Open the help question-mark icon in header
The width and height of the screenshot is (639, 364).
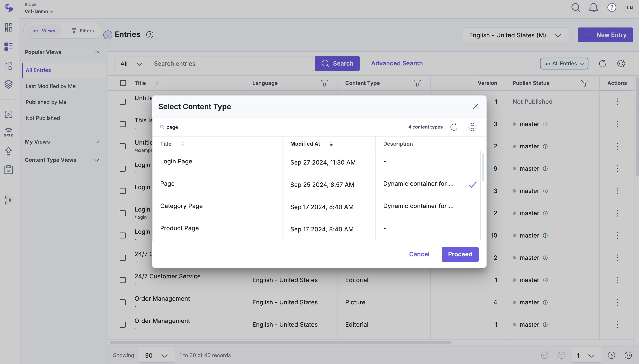[612, 7]
